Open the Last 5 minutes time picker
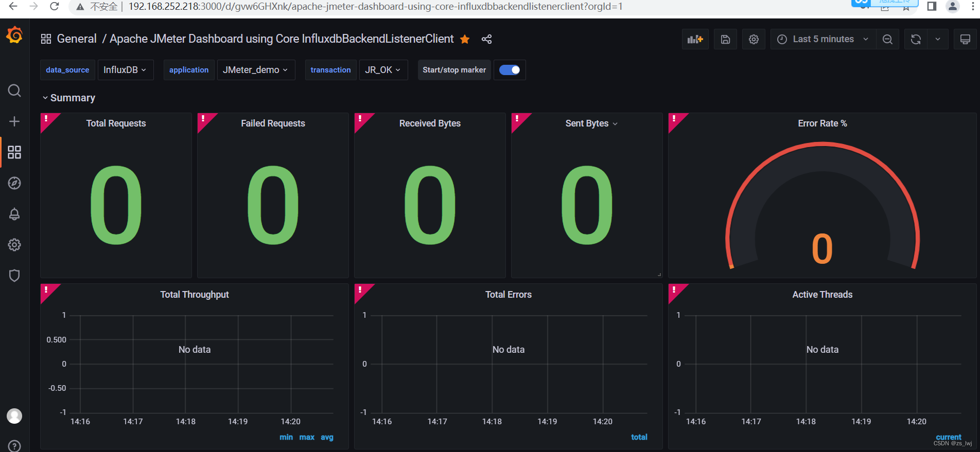 [823, 39]
